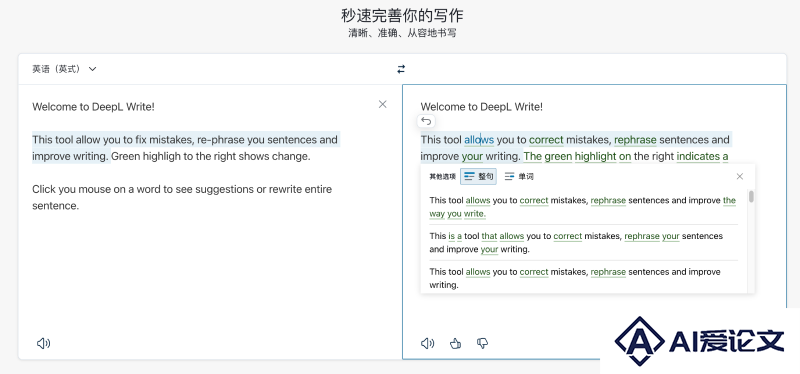This screenshot has width=800, height=374.
Task: Clear the source text with the X icon
Action: 383,104
